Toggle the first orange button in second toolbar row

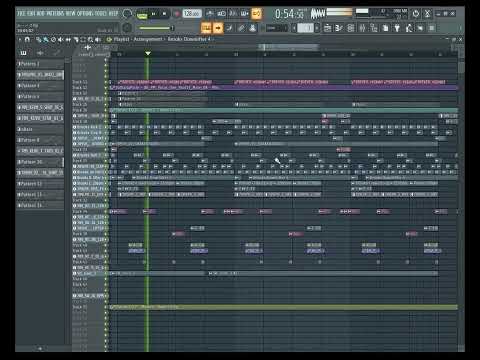tap(206, 28)
